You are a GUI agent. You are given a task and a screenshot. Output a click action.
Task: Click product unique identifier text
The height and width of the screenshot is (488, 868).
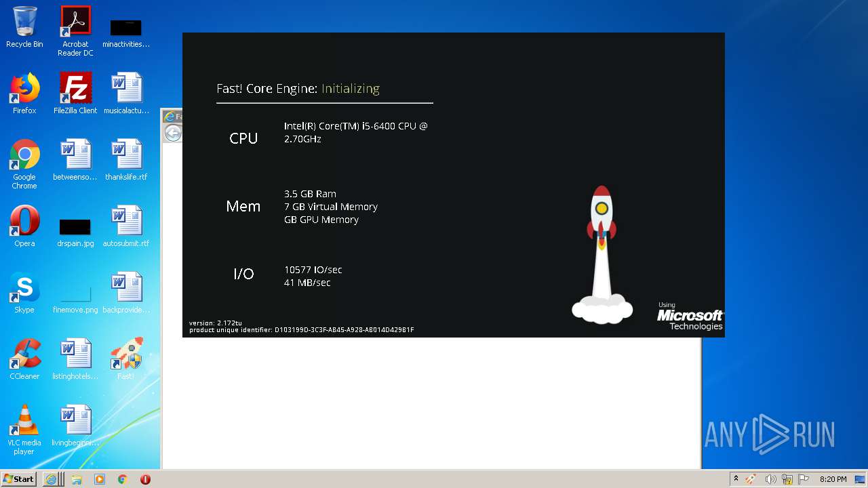pos(301,330)
